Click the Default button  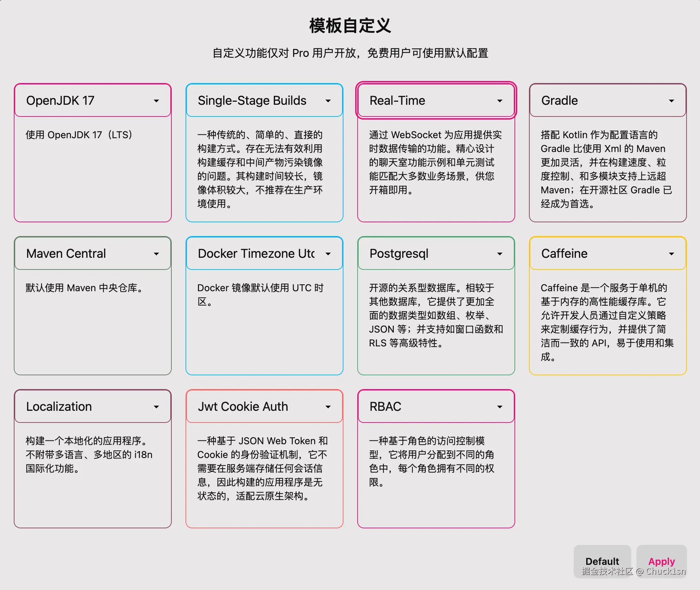[602, 561]
